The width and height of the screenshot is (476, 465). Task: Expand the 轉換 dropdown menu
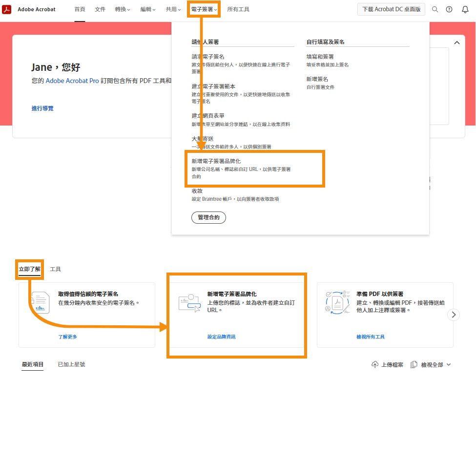[x=123, y=9]
